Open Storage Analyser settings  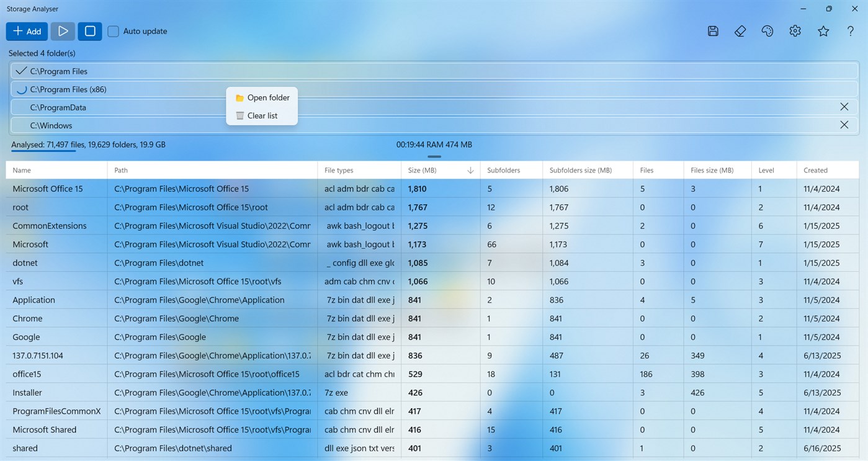click(795, 30)
